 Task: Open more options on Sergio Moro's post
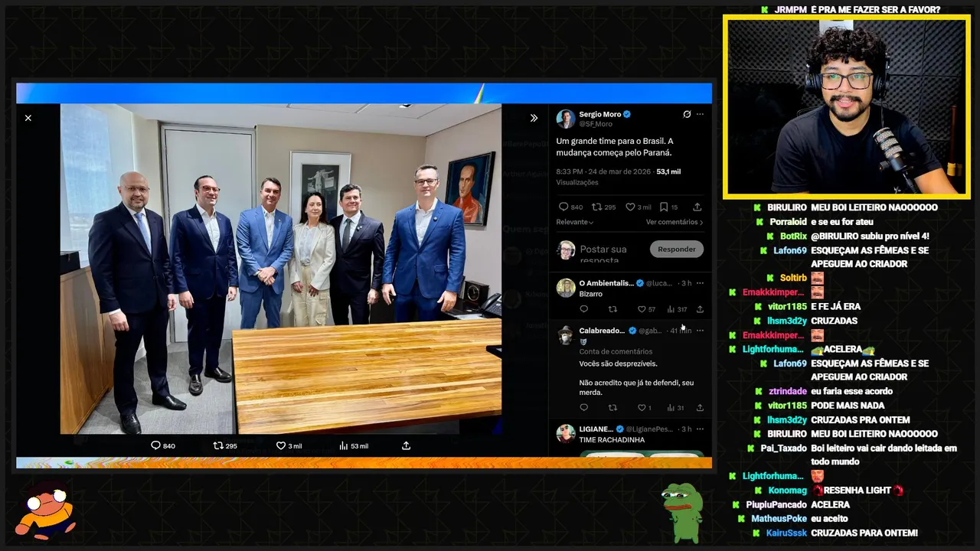point(700,114)
